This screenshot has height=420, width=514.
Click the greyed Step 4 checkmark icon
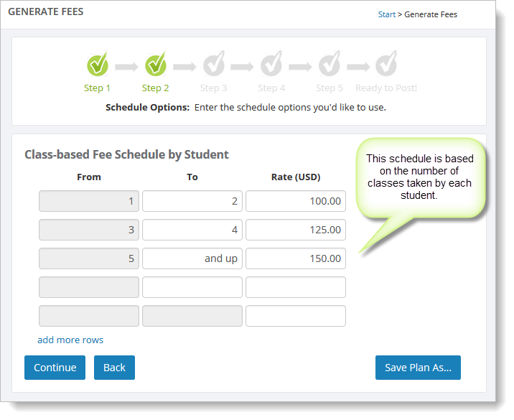271,64
